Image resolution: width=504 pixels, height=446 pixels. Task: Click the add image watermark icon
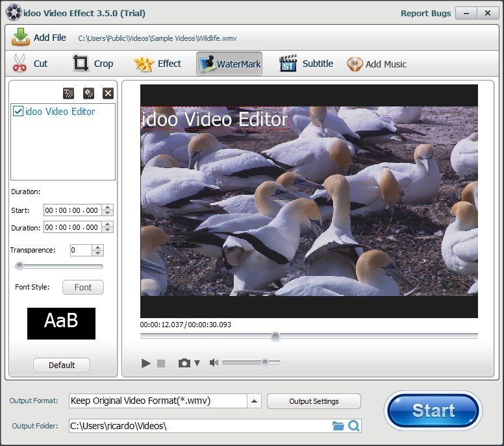(88, 93)
